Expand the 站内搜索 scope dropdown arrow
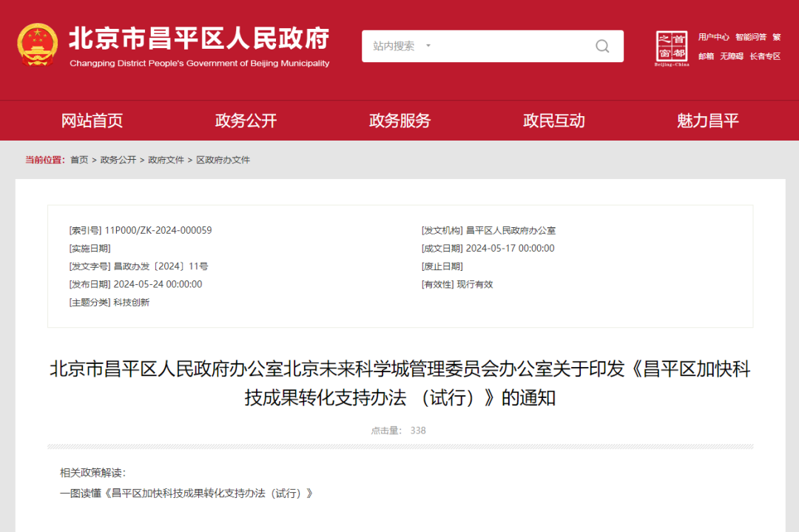The image size is (799, 532). pyautogui.click(x=428, y=46)
